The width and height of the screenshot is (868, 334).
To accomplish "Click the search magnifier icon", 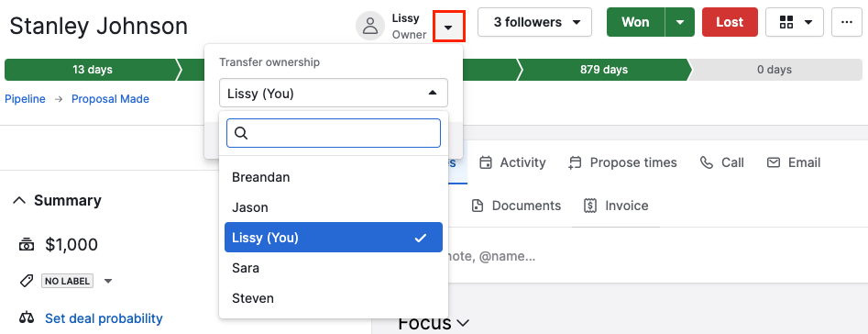I will 241,133.
